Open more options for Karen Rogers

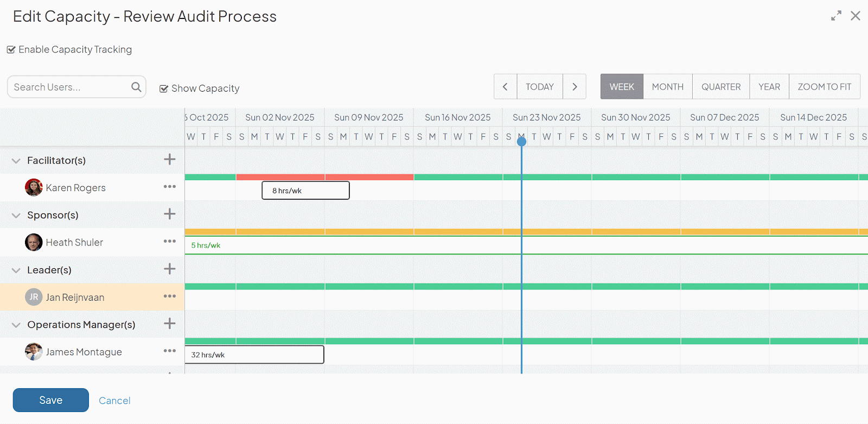pos(170,187)
